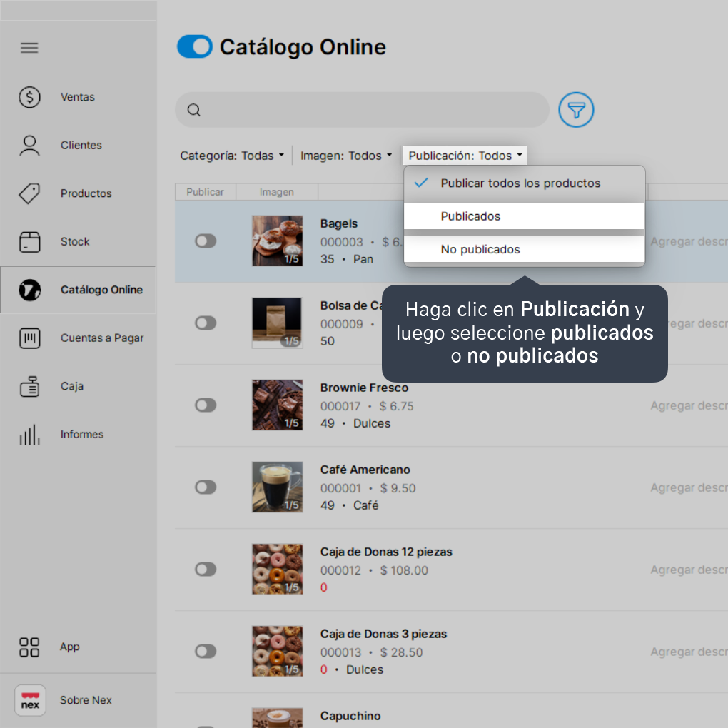Click the Catálogo Online globe icon
The width and height of the screenshot is (728, 728).
30,290
